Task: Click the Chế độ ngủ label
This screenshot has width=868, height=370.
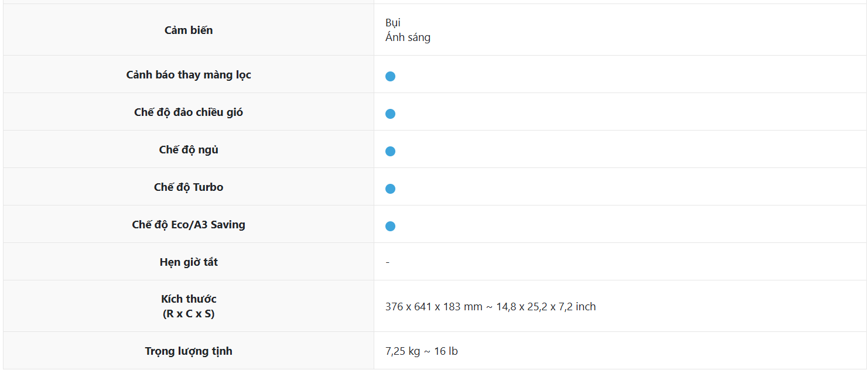Action: point(189,150)
